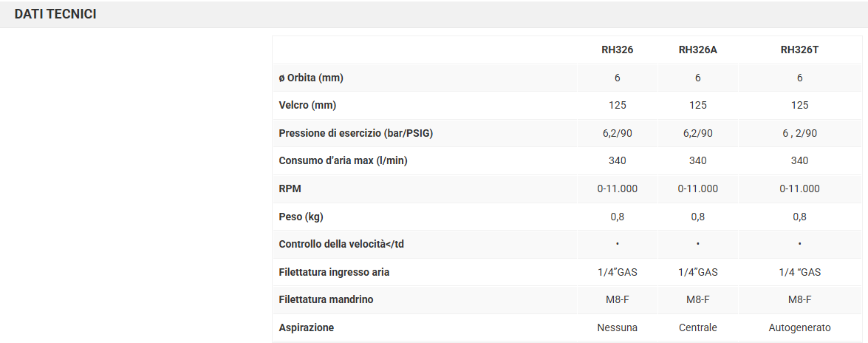Viewport: 868px width, 343px height.
Task: Click the Aspirazione row label
Action: click(x=306, y=327)
